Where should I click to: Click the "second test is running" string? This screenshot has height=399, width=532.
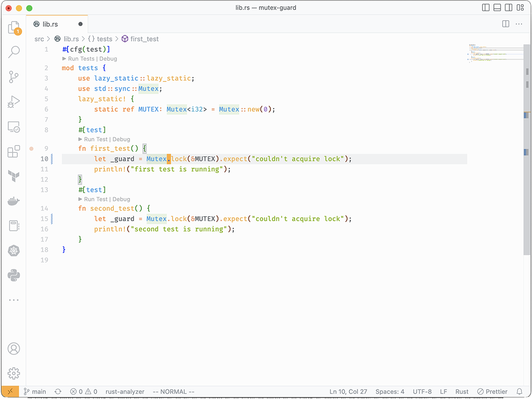179,229
